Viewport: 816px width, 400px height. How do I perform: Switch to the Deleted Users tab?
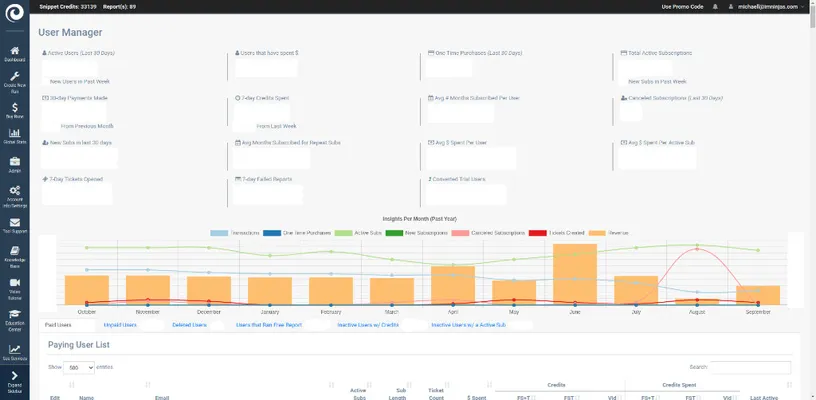coord(188,325)
